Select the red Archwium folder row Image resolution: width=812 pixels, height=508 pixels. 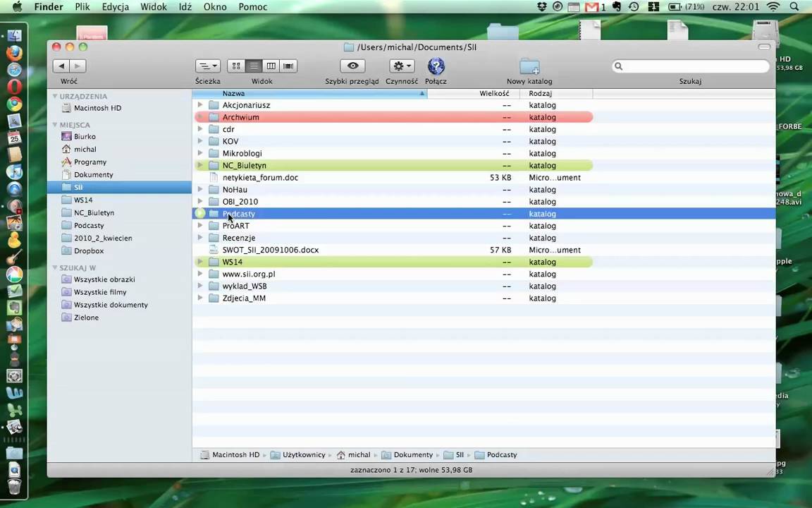(x=393, y=117)
